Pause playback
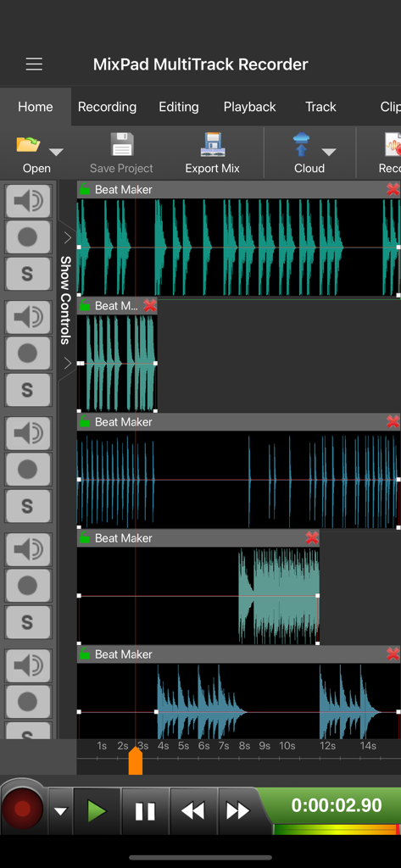The image size is (401, 868). pos(145,811)
